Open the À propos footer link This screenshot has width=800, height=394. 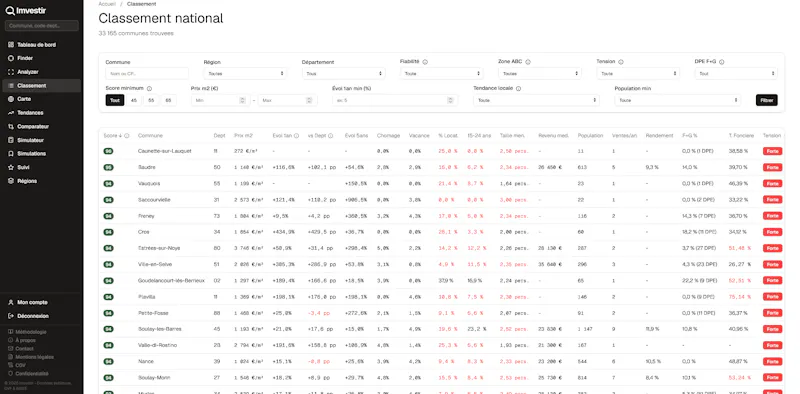25,340
